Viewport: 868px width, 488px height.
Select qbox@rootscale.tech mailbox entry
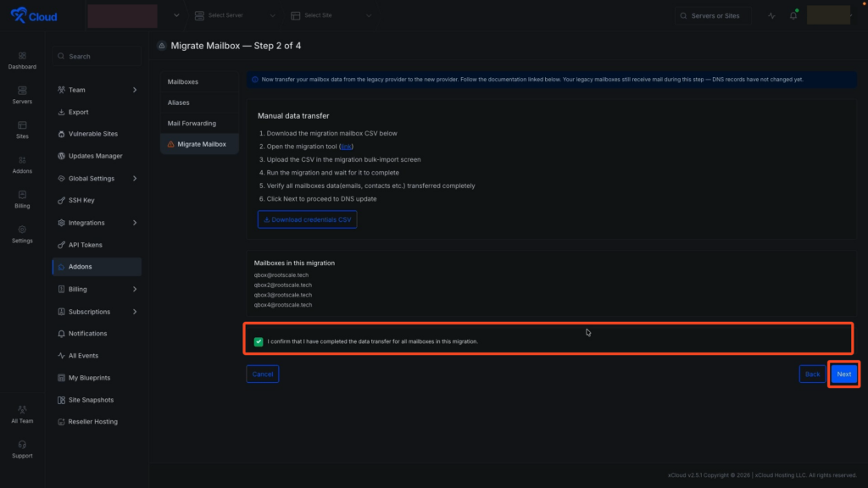pos(281,275)
